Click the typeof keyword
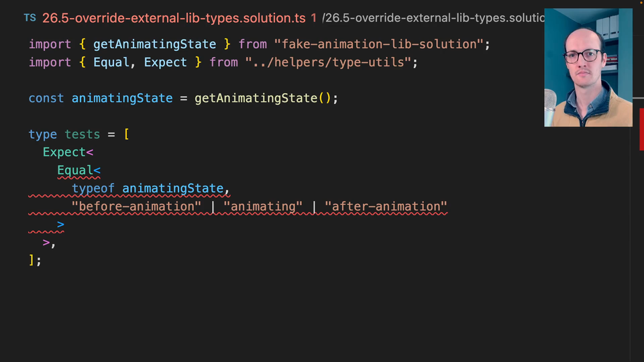644x362 pixels. [93, 188]
